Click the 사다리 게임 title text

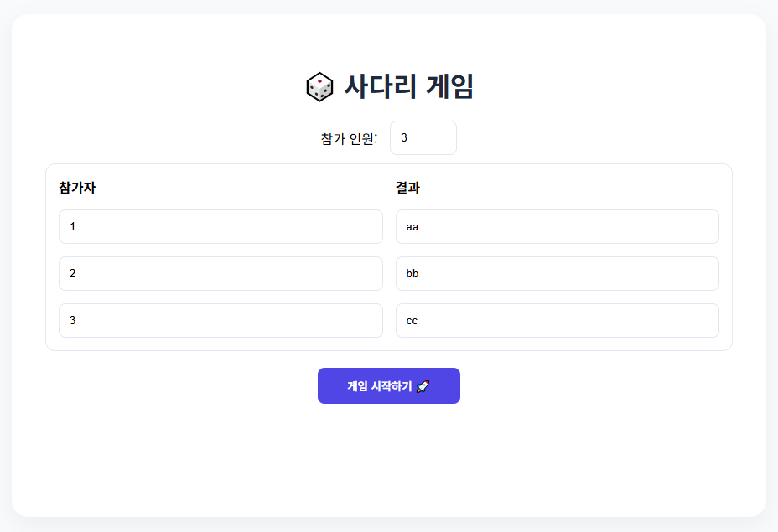(x=408, y=85)
